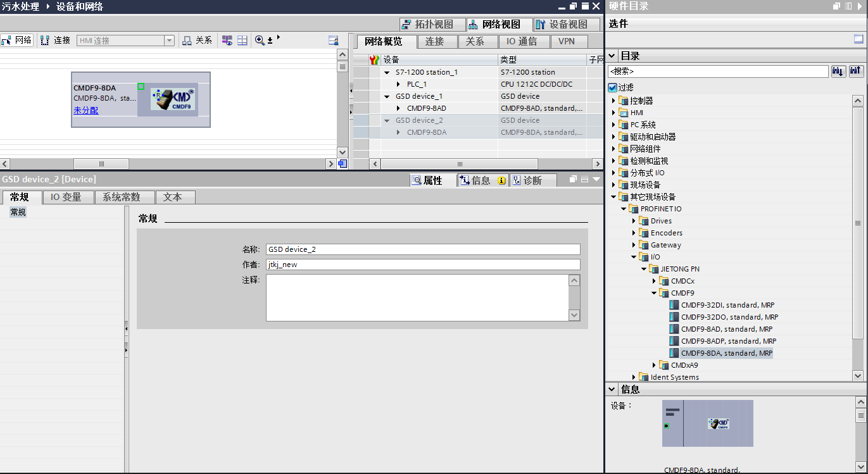
Task: Collapse the 目录 catalog section
Action: (612, 56)
